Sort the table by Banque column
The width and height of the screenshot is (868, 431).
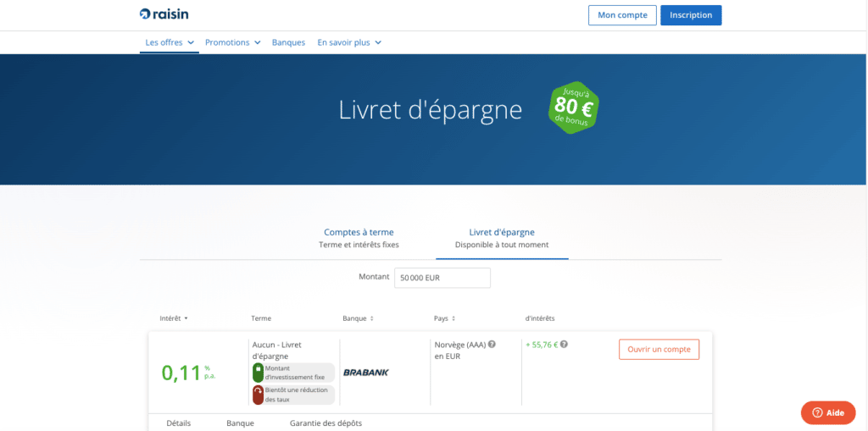pos(359,318)
